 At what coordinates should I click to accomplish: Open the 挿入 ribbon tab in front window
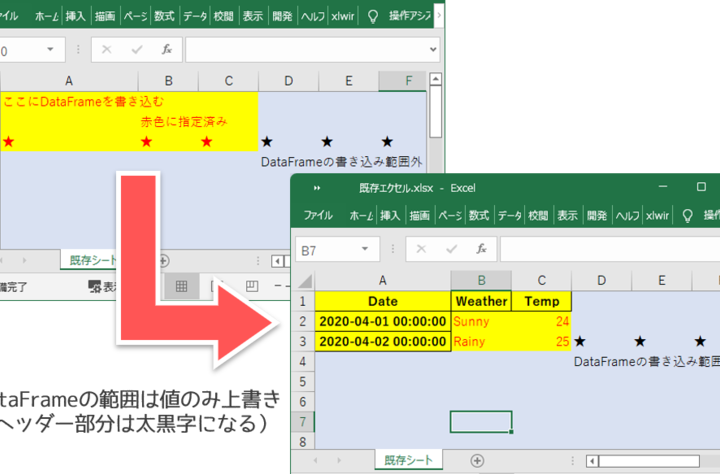[390, 215]
